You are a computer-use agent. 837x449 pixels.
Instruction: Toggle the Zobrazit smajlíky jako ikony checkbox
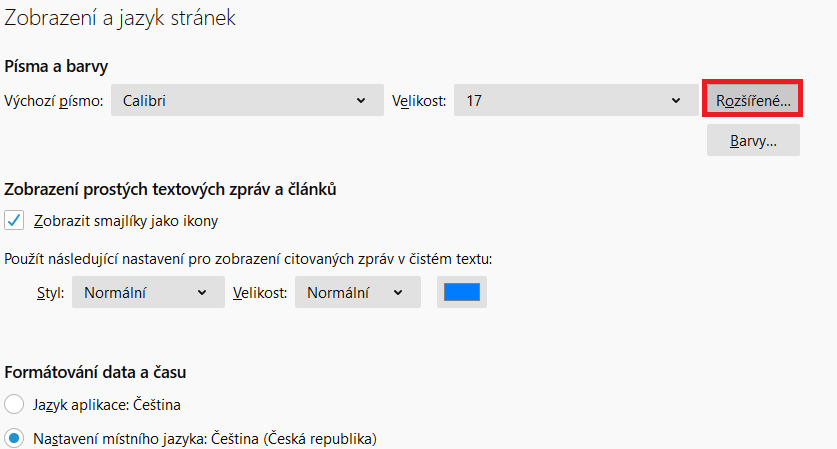tap(15, 221)
